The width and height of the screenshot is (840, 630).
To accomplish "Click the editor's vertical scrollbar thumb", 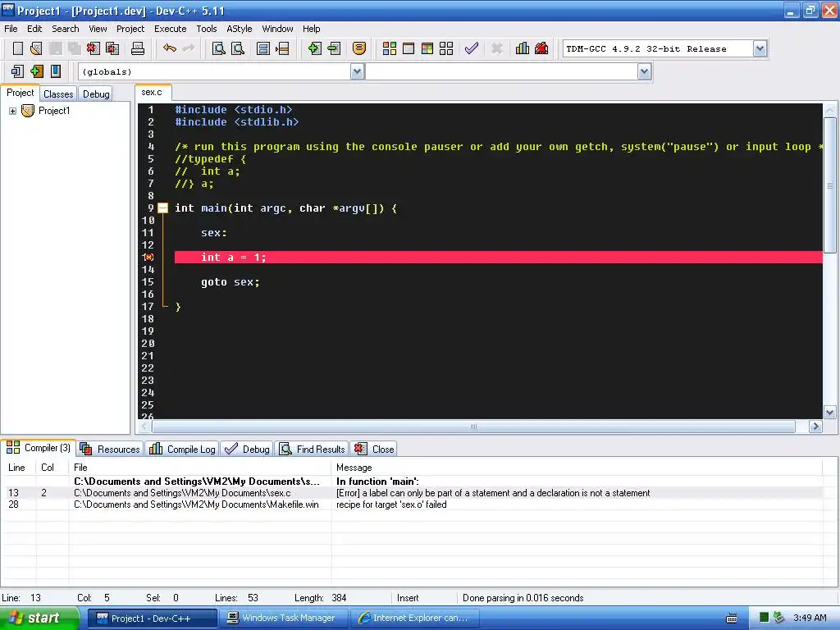I will tap(830, 185).
